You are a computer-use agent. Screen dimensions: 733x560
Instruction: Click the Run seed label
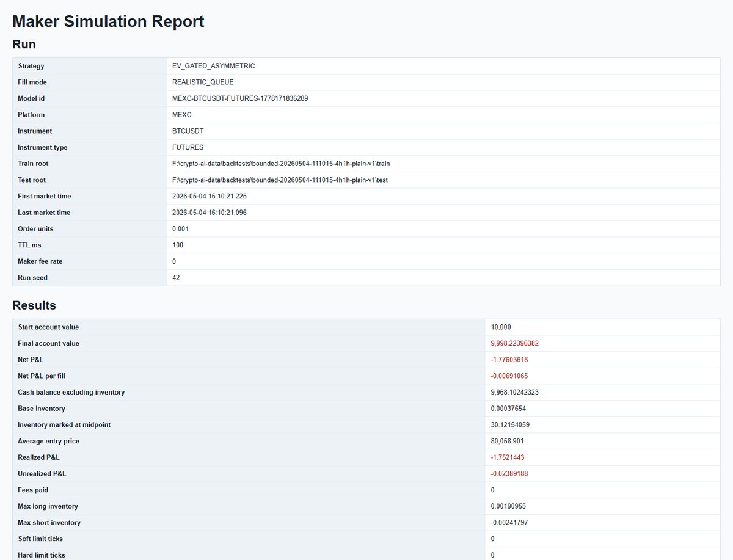click(33, 278)
